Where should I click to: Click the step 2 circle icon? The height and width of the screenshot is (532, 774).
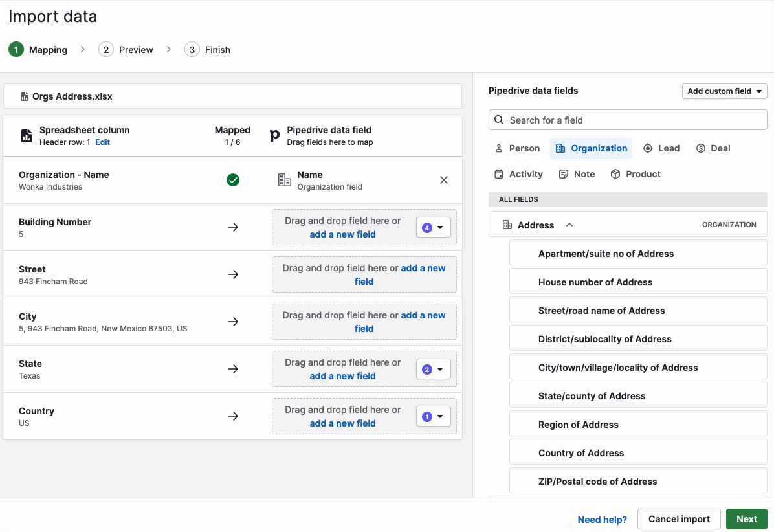[x=106, y=49]
